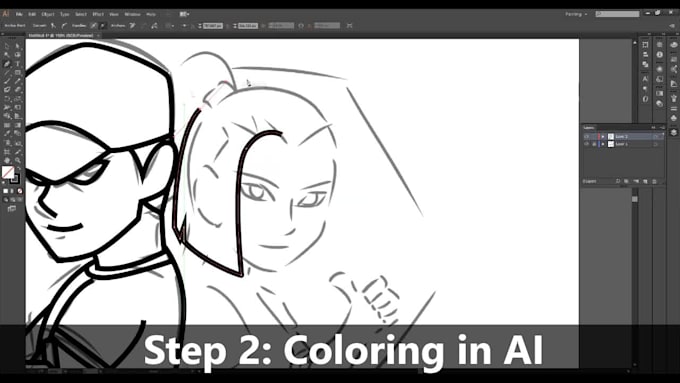Open the Select menu
680x383 pixels.
coord(81,14)
